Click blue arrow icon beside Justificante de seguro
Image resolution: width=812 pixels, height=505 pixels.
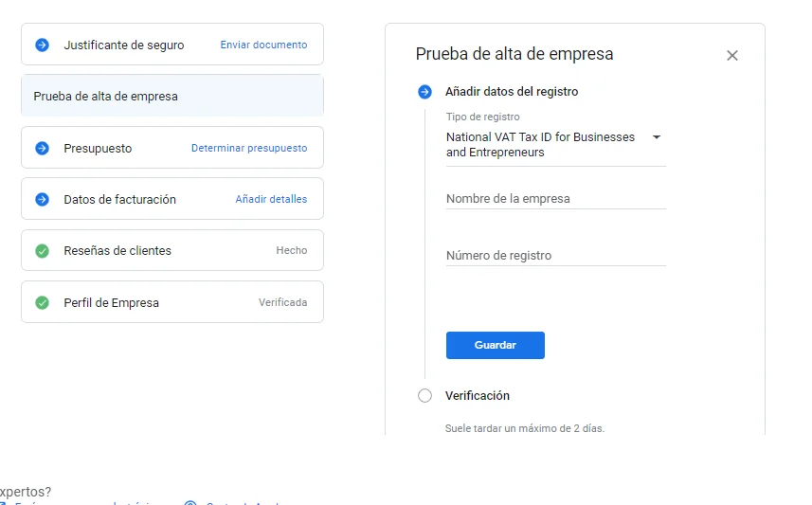coord(42,45)
